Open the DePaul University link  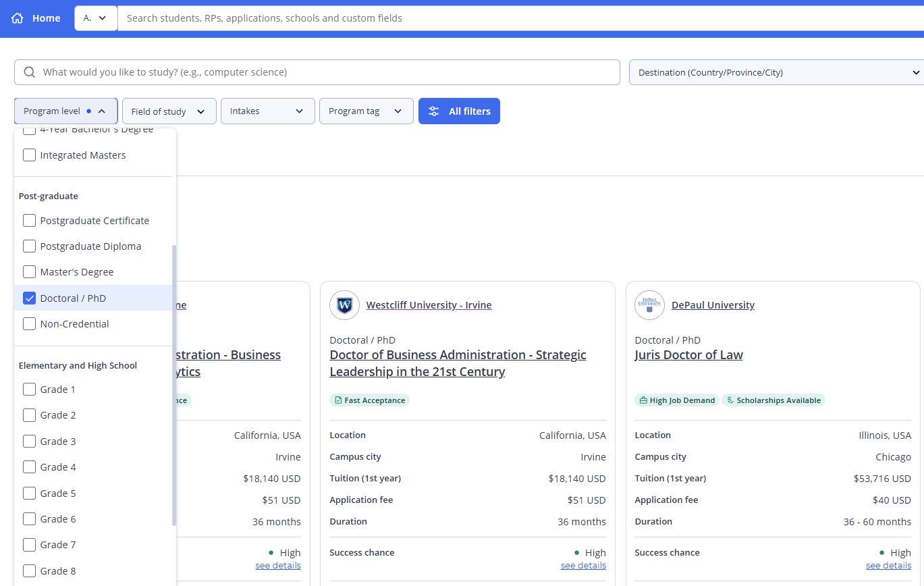coord(713,305)
